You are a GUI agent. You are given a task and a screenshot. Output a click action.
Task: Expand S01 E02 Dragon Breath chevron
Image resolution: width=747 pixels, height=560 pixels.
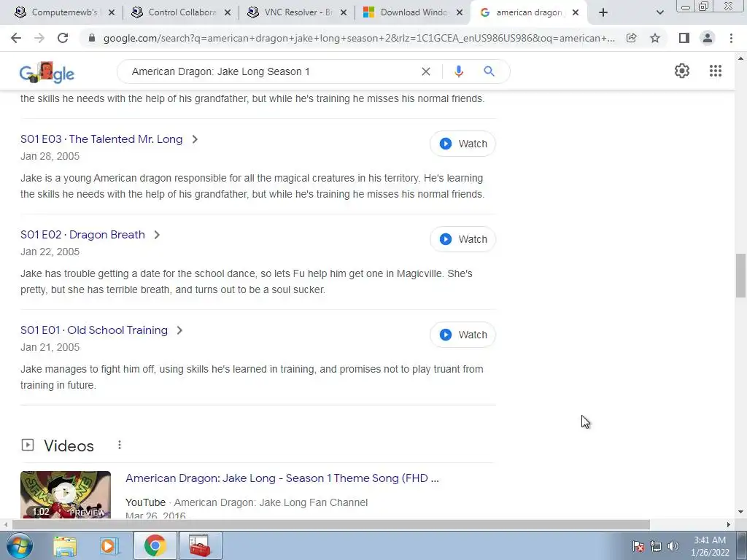[x=157, y=235]
